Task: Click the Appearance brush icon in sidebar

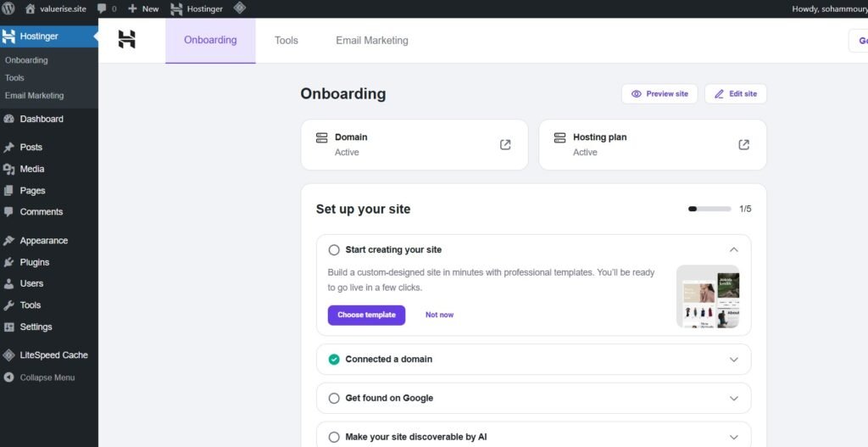Action: click(8, 241)
